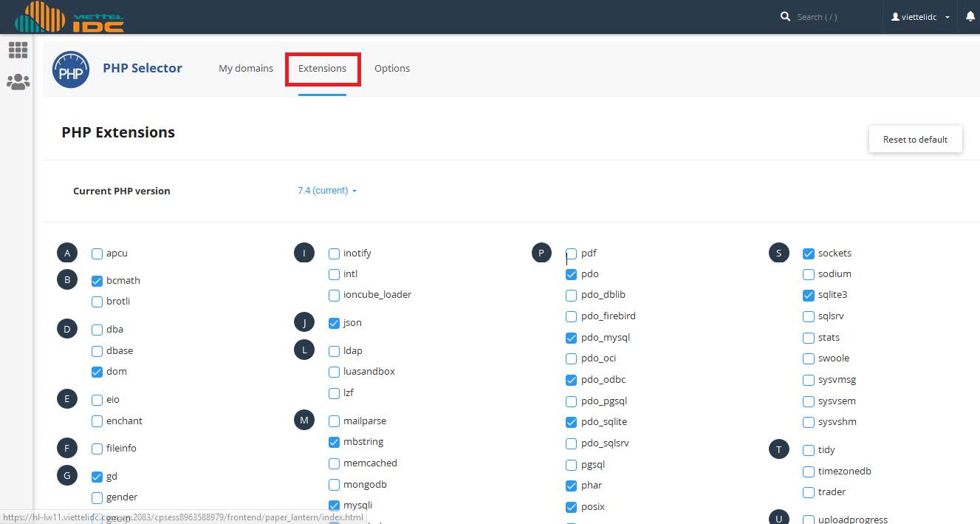The image size is (980, 524).
Task: Click the letter A section badge
Action: coord(66,252)
